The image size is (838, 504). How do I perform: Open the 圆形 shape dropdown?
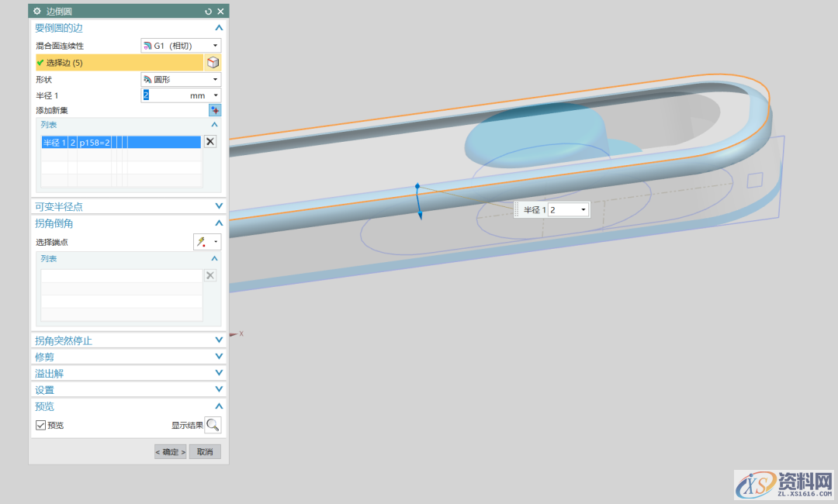coord(181,79)
